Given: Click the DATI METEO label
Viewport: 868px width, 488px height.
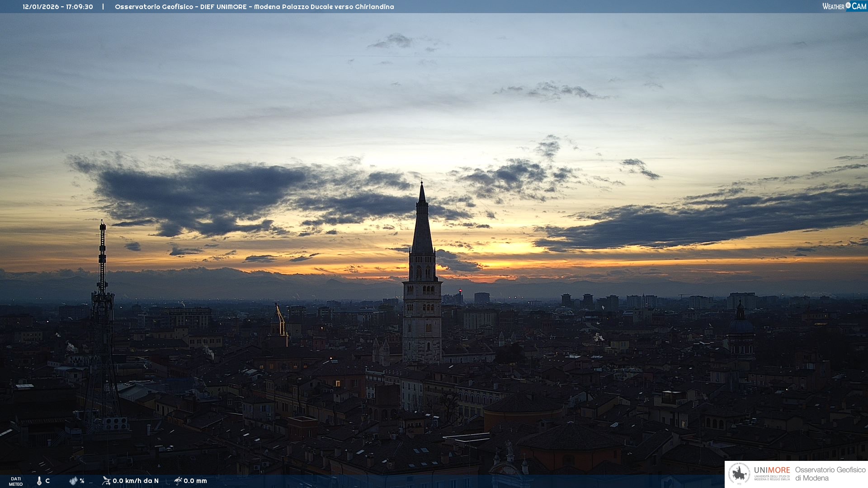Looking at the screenshot, I should [x=16, y=481].
